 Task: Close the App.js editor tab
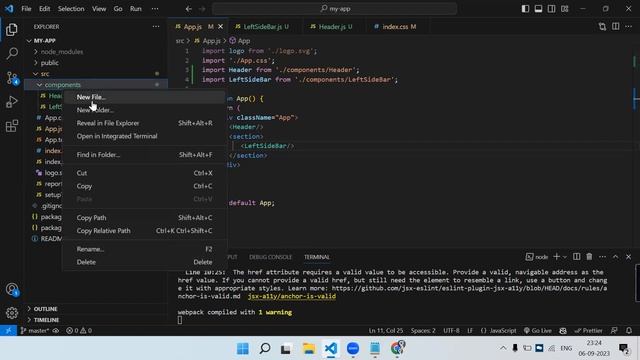tap(220, 27)
